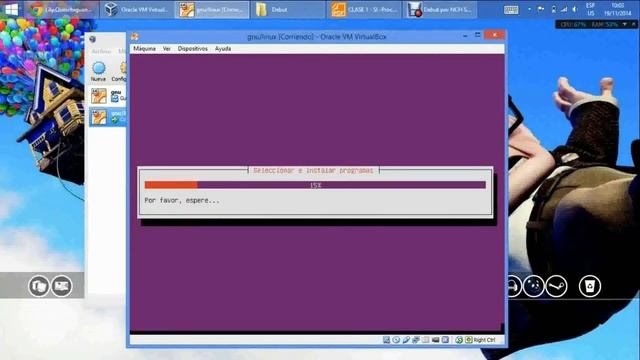Click the gnu/linux VM window title icon

[x=135, y=37]
